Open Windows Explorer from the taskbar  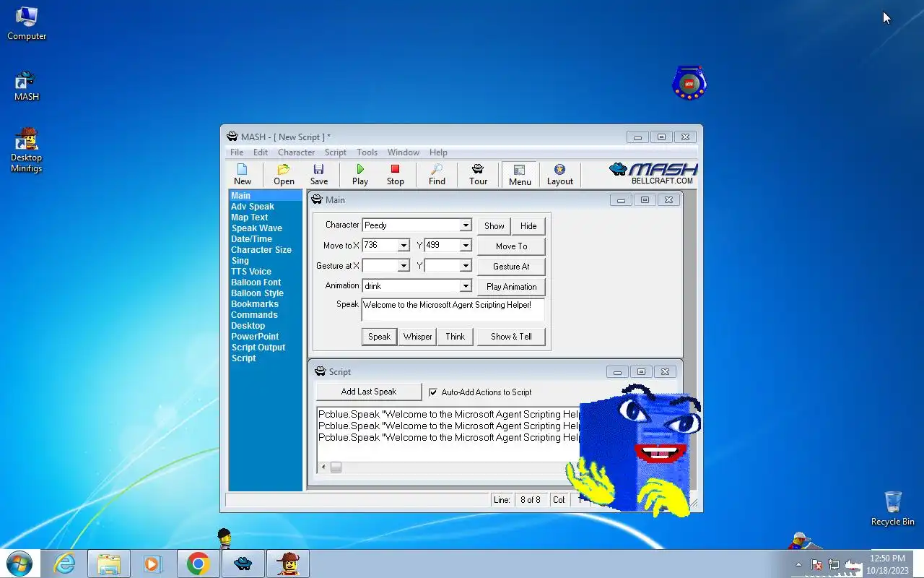109,564
